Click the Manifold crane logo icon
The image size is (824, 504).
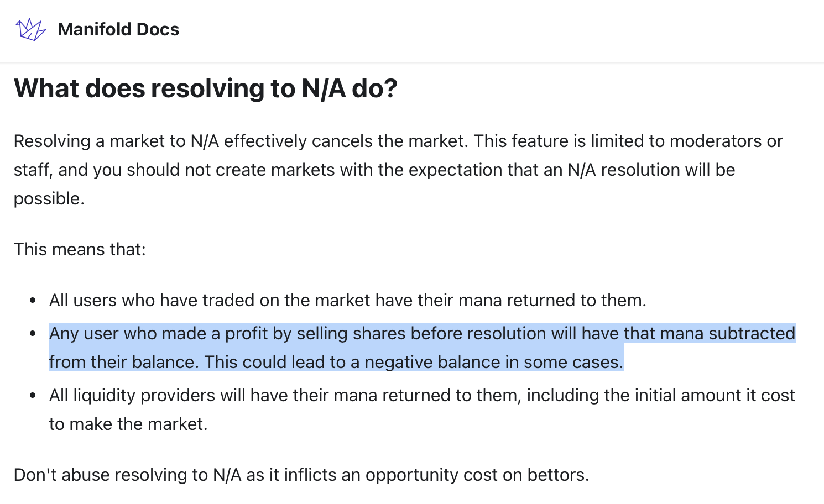[x=30, y=29]
